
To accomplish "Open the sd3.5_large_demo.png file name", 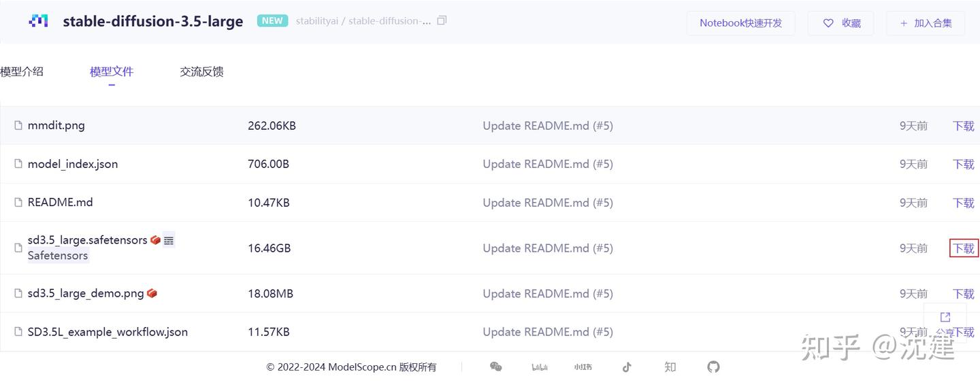I will (x=86, y=293).
